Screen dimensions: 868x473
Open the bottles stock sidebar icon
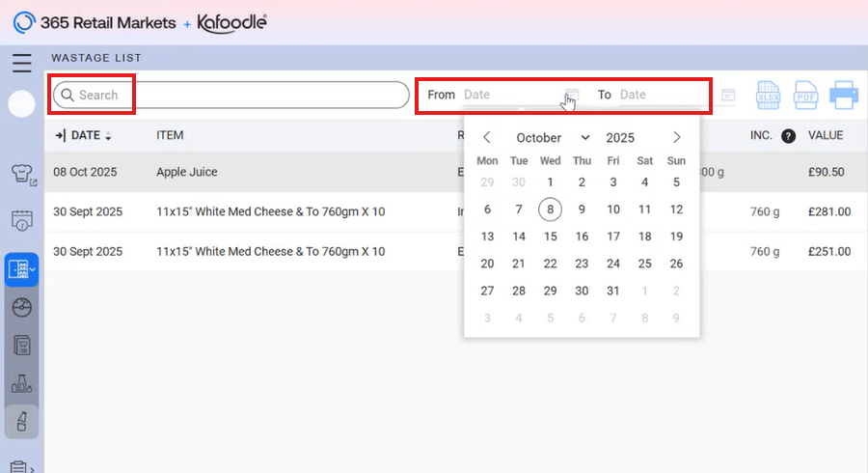(x=21, y=383)
